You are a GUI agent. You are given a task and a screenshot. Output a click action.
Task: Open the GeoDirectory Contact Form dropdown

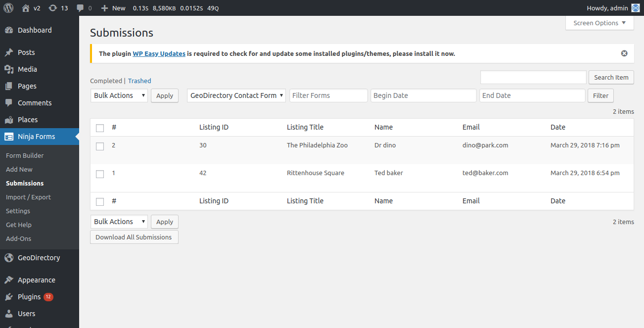pos(236,95)
